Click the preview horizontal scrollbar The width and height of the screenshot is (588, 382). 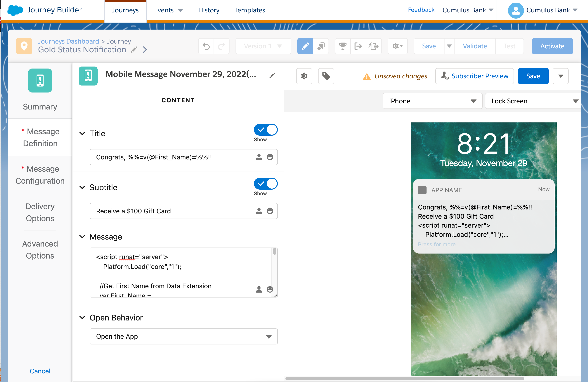tap(405, 379)
